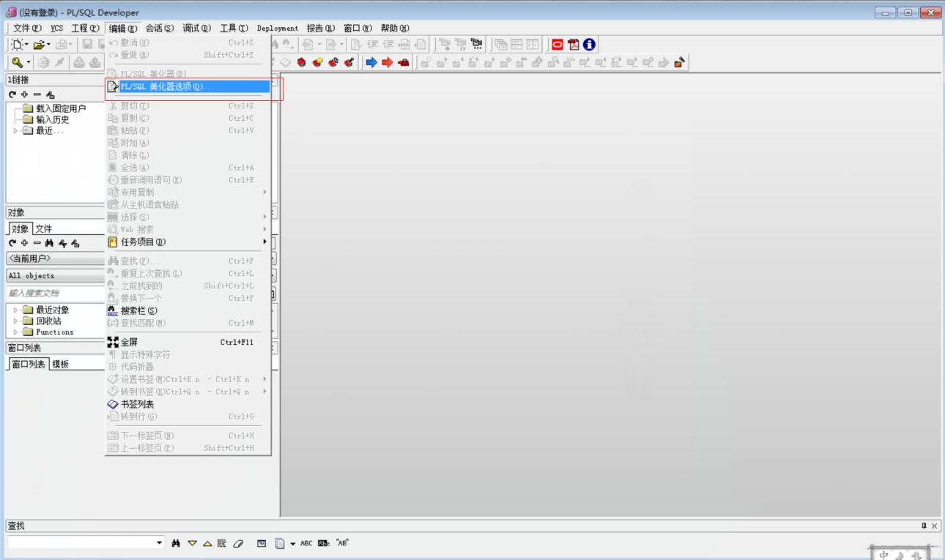
Task: Click the New document toolbar icon
Action: [x=16, y=45]
